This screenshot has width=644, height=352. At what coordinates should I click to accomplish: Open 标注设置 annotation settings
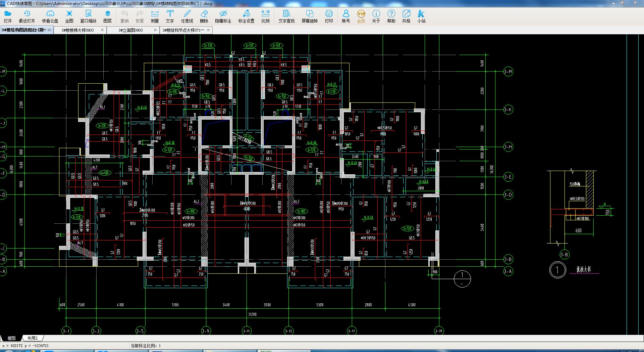pos(246,16)
